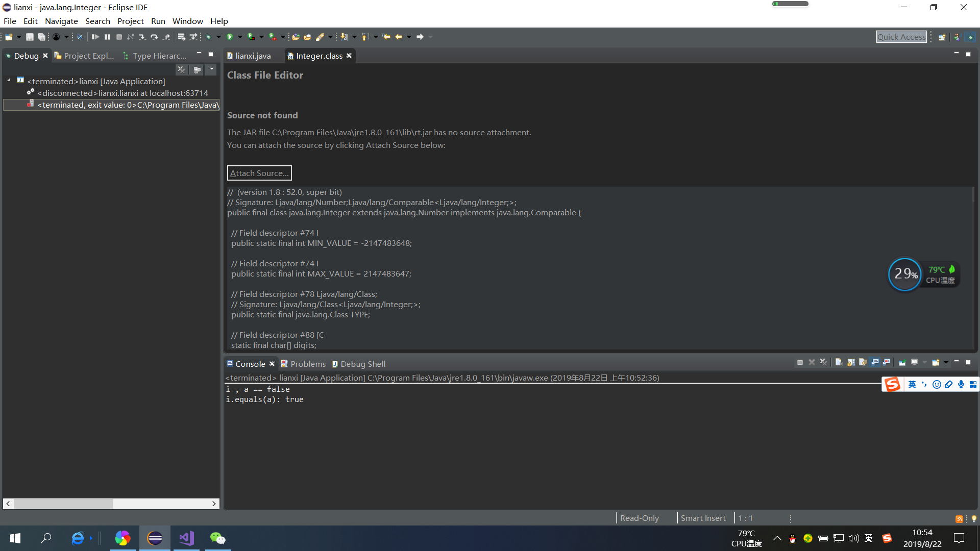The image size is (980, 551).
Task: Click Clear Console icon
Action: 839,362
